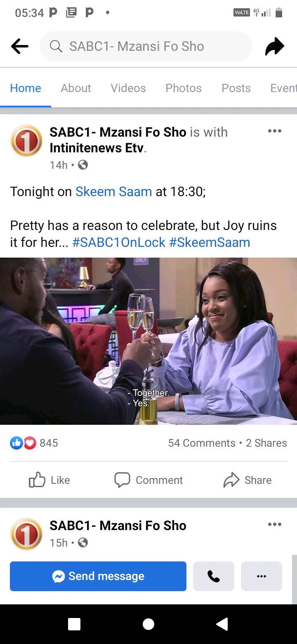Tap the share arrow beside search bar
This screenshot has width=297, height=644.
275,46
